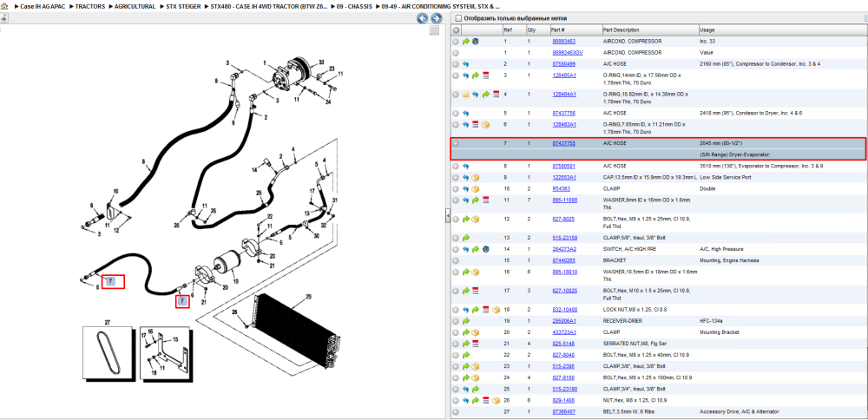Click 'Qty' column header
The image size is (868, 420).
tap(531, 30)
